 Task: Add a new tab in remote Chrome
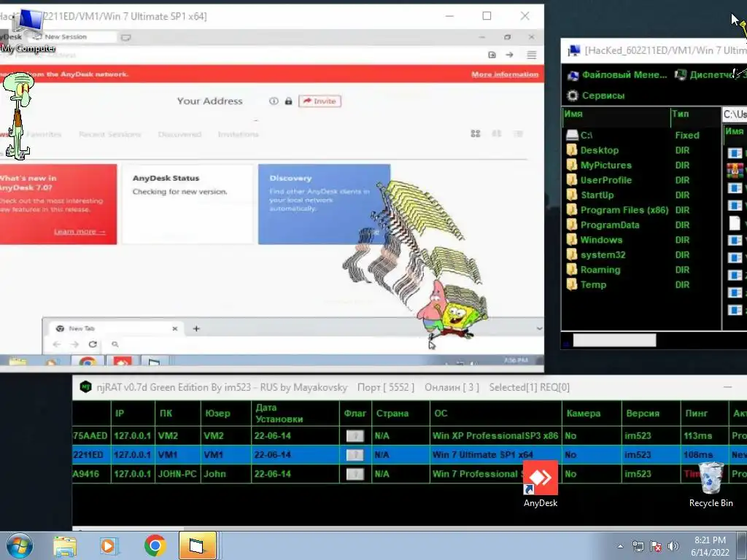pyautogui.click(x=196, y=329)
